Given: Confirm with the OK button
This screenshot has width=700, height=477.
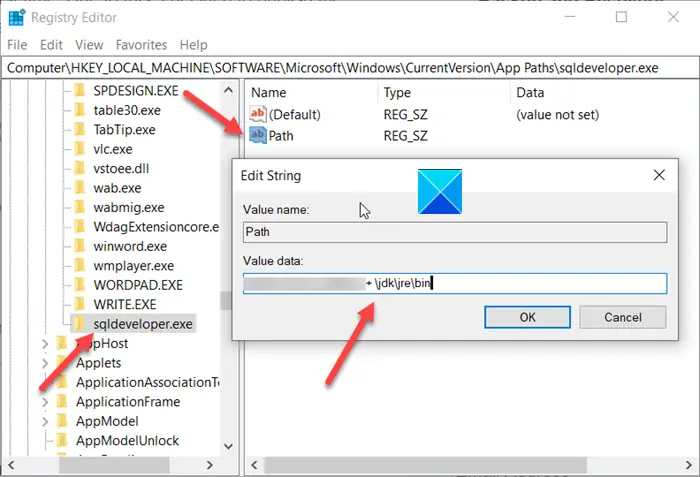Looking at the screenshot, I should (x=527, y=317).
